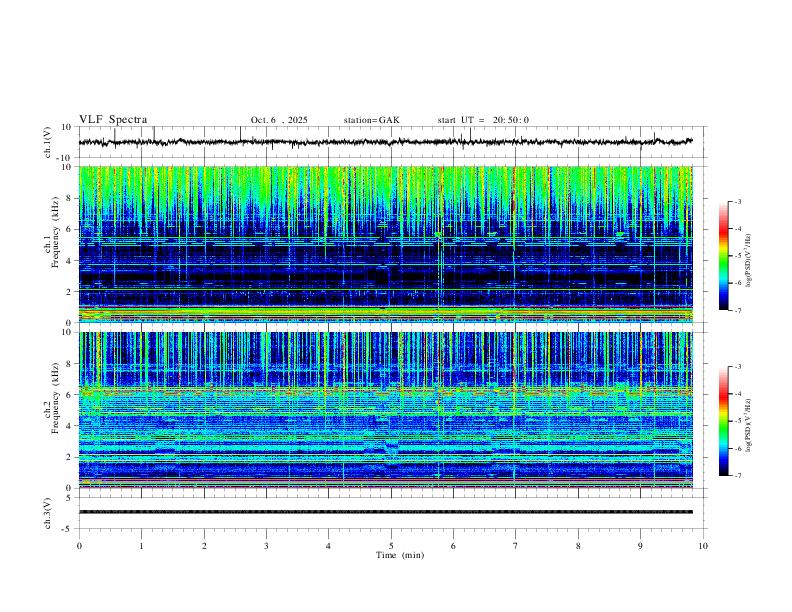
Task: Click the ch.3 flat black signal band
Action: pyautogui.click(x=386, y=512)
